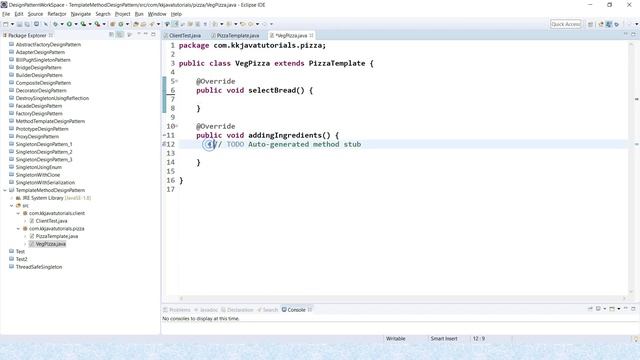This screenshot has height=360, width=640.
Task: Select AbstractFactoryDesignPattern project
Action: coord(48,44)
